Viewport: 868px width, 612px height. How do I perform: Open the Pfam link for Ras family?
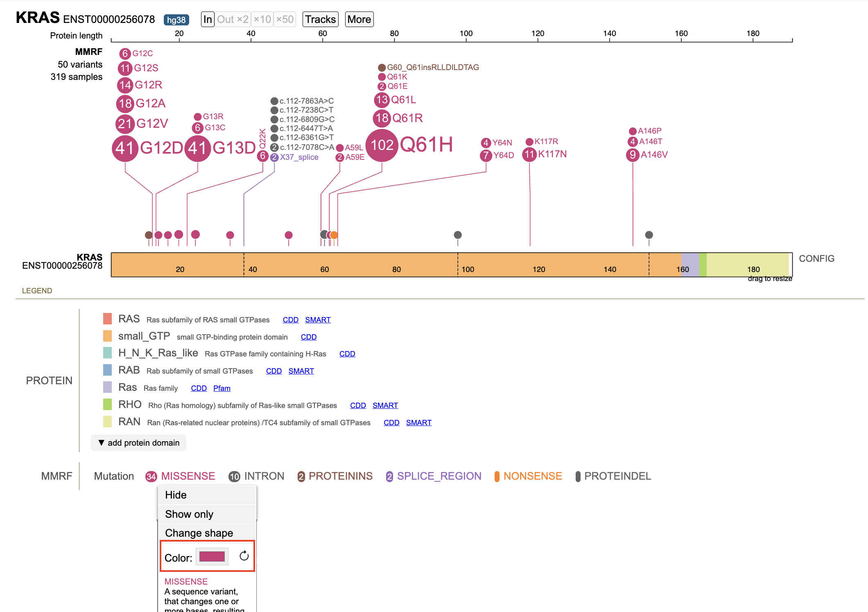(222, 388)
